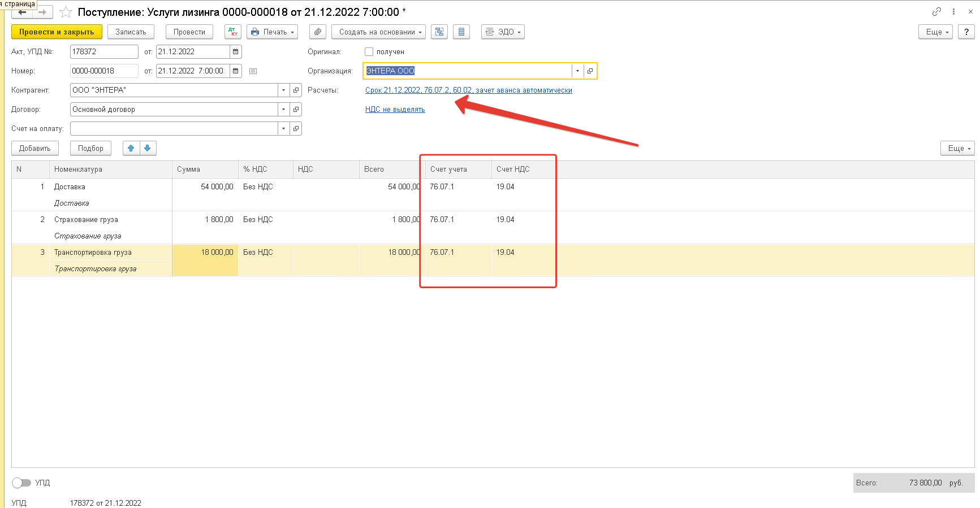Click into the Счет на оплату field
980x508 pixels.
coord(174,128)
